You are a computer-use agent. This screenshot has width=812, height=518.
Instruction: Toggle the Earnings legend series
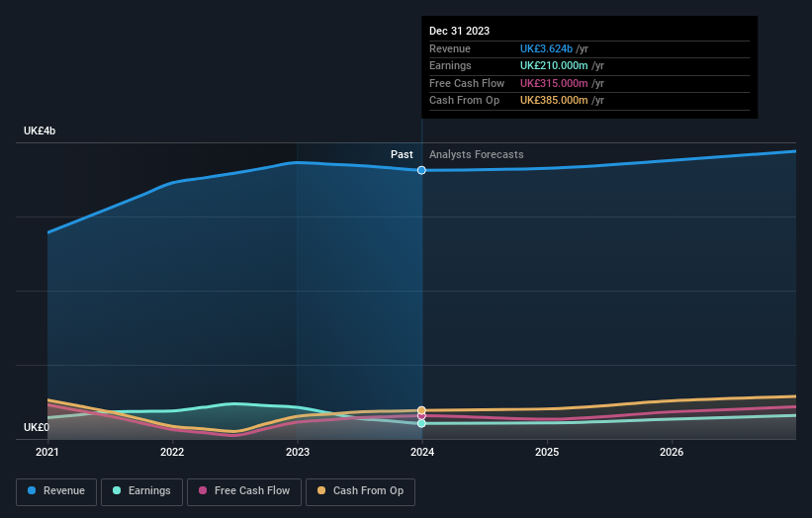141,491
